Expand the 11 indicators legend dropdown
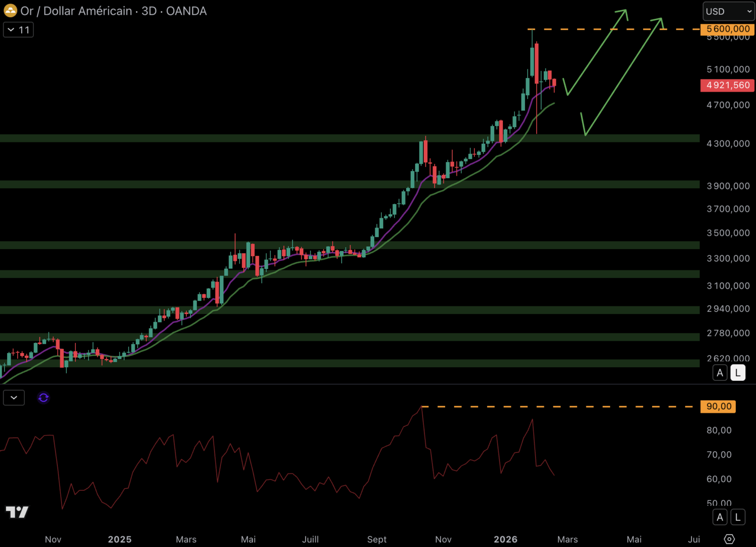Viewport: 756px width, 547px height. (18, 29)
